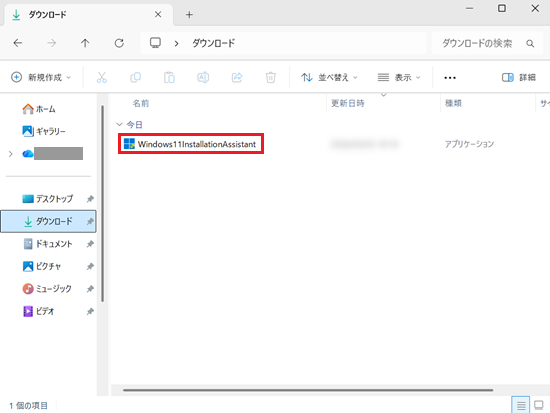
Task: Click the アプリケーション type cell
Action: pos(469,144)
